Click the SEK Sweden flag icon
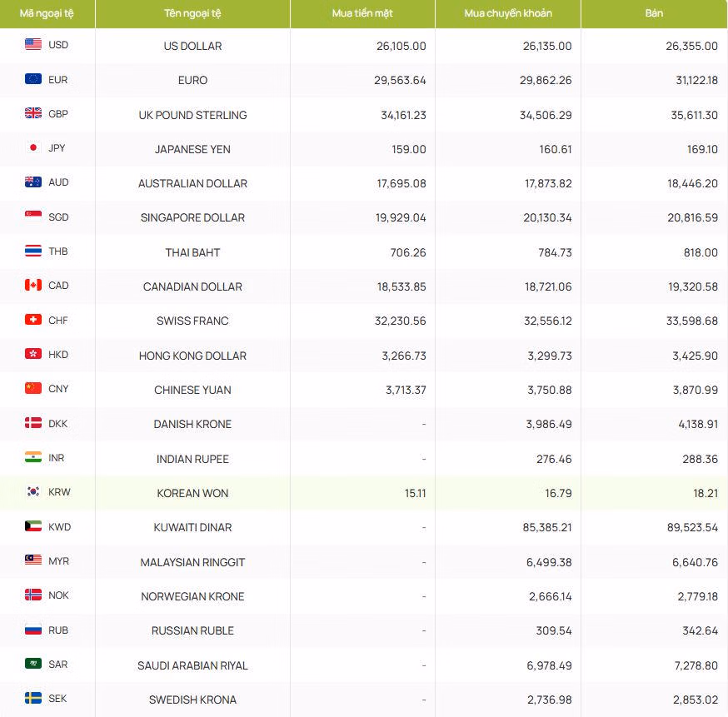 [33, 699]
